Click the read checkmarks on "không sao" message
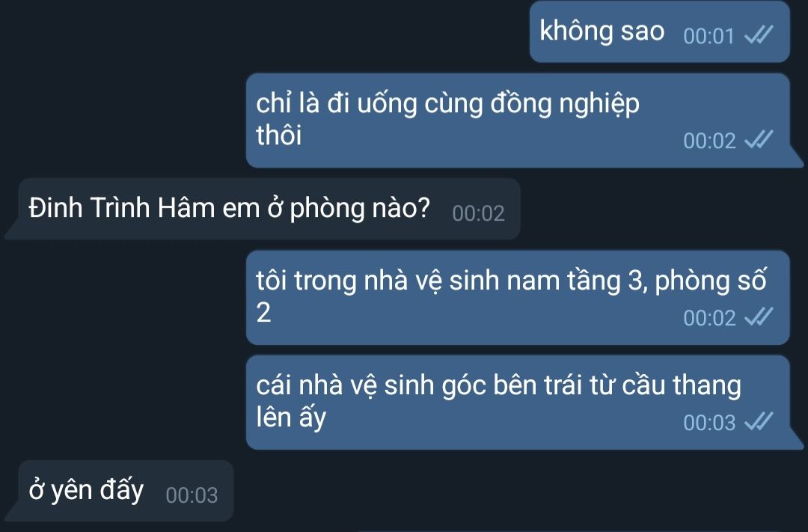The width and height of the screenshot is (808, 532). point(759,35)
